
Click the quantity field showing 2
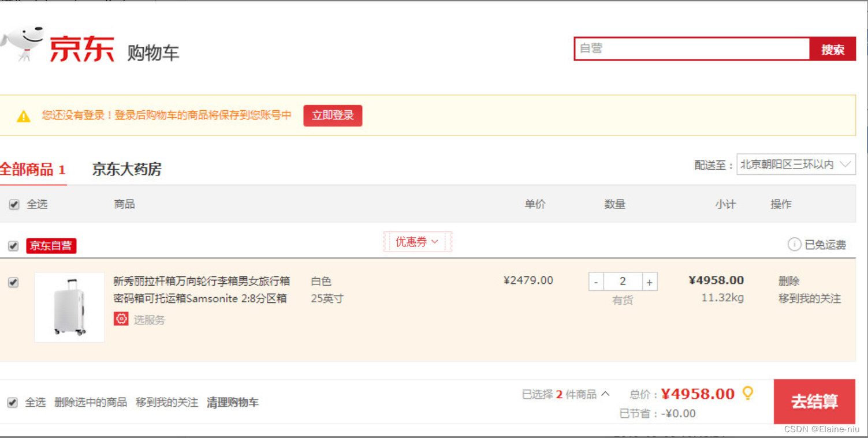click(x=623, y=282)
